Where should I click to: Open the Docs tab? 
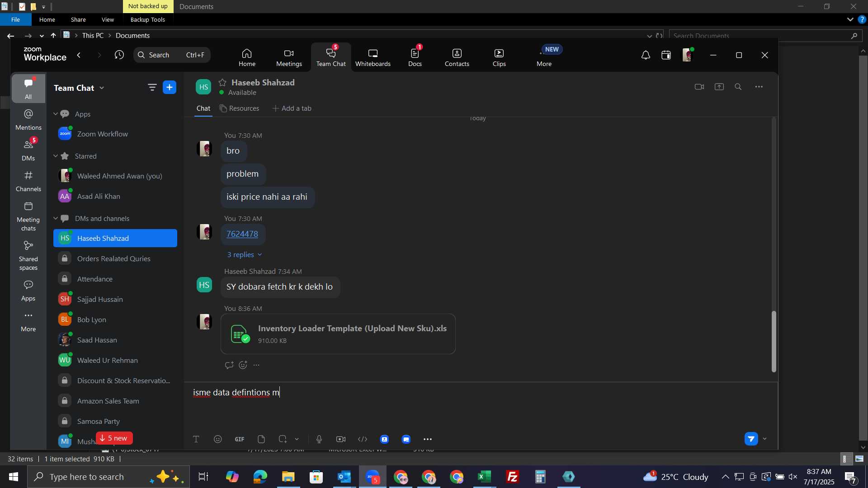(415, 58)
